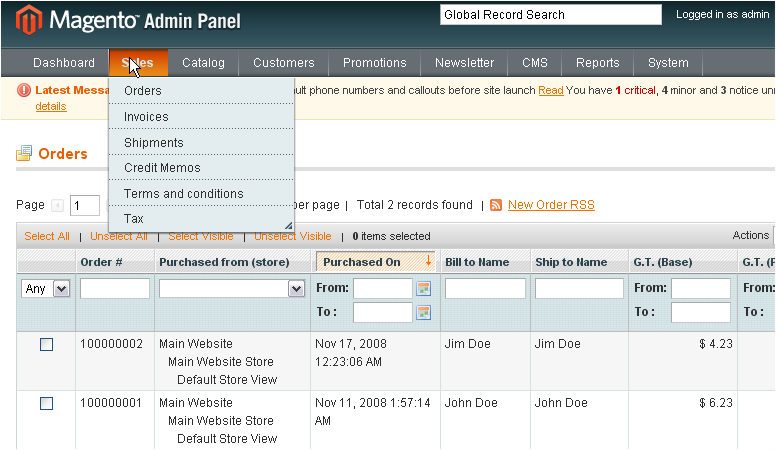This screenshot has width=776, height=450.
Task: Open the Purchased On From calendar icon
Action: pos(423,289)
